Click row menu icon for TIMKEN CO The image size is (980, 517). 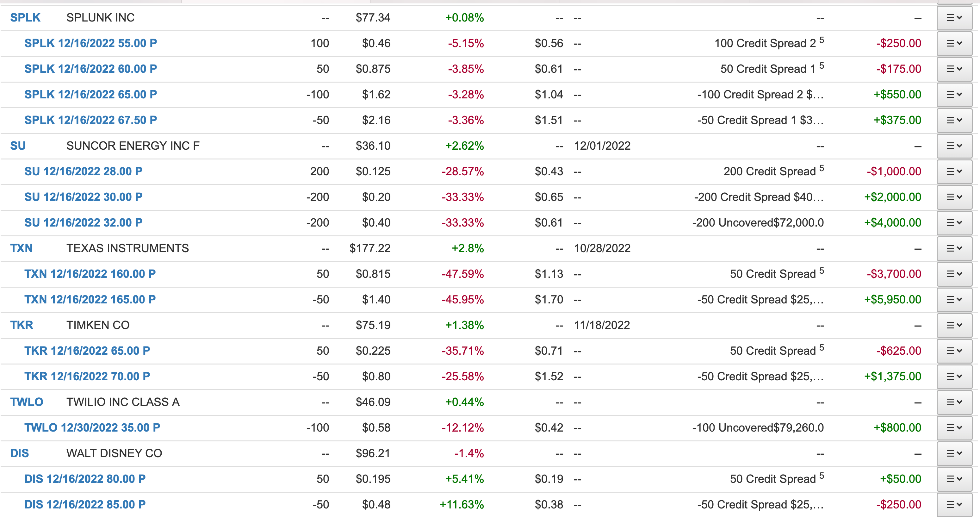click(954, 325)
